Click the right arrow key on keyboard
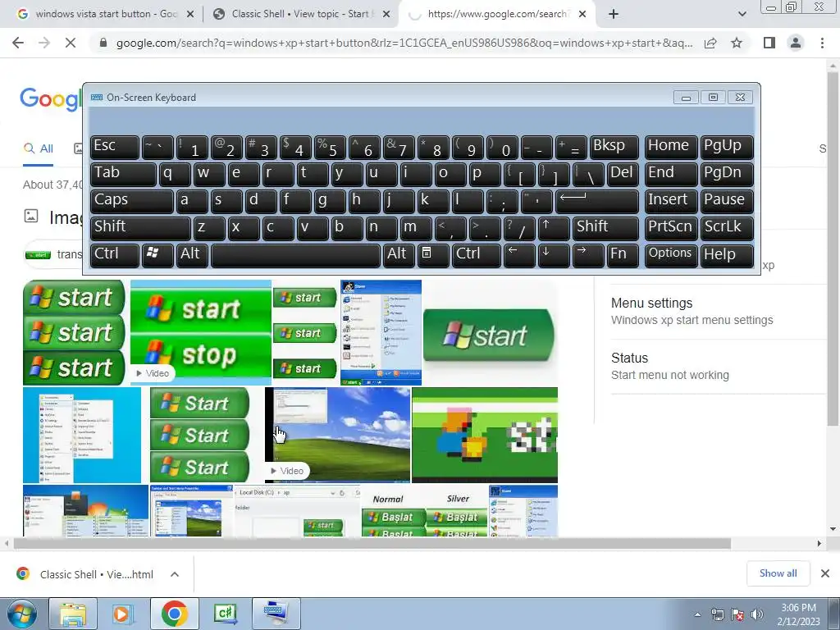Screen dimensions: 840x630 [587, 254]
